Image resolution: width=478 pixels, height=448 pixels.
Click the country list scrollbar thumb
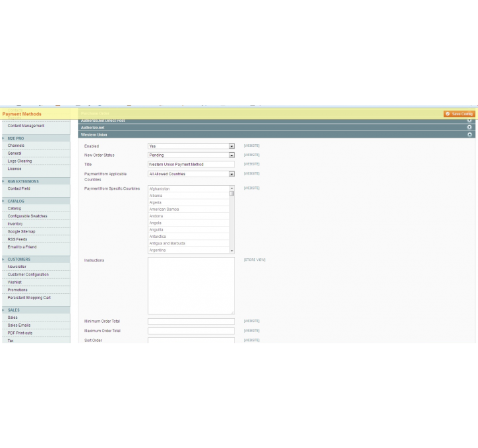tap(231, 194)
